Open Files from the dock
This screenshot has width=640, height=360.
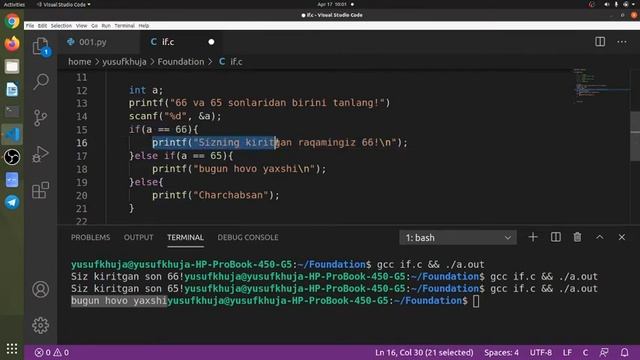click(x=12, y=66)
